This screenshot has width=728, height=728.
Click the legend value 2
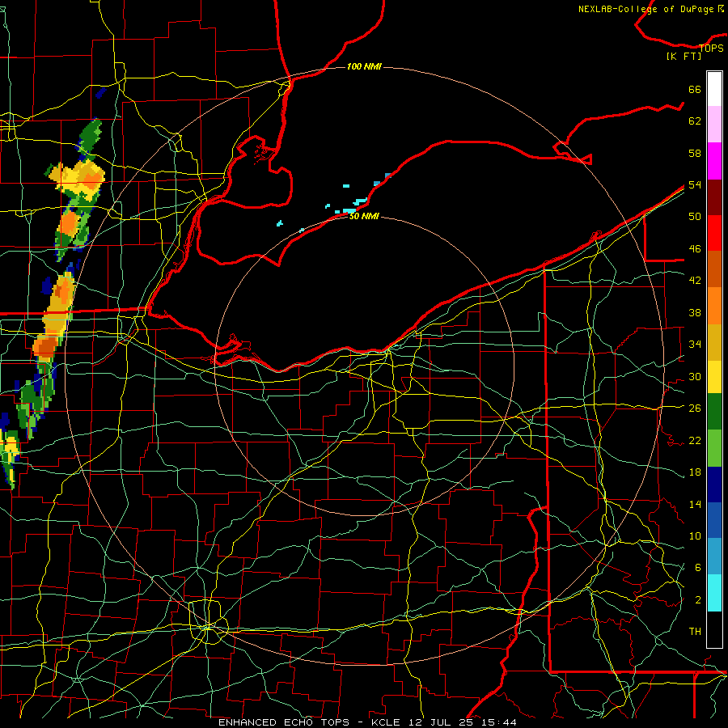point(697,600)
